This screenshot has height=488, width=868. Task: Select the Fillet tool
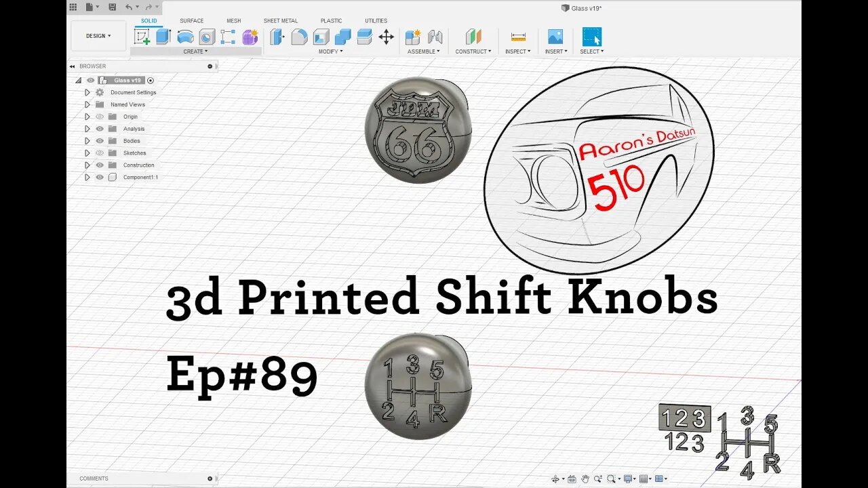click(x=299, y=37)
